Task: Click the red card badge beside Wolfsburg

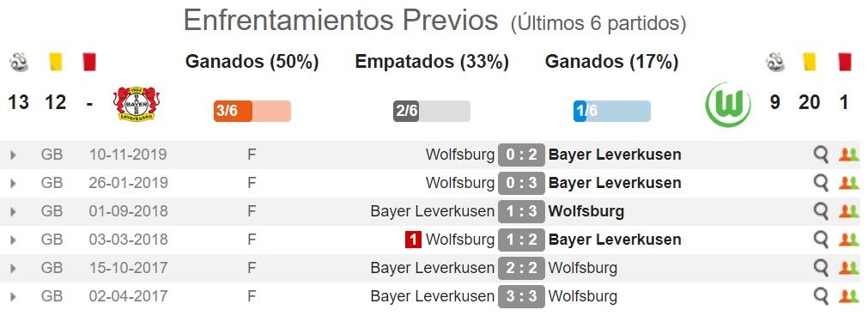Action: coord(413,240)
